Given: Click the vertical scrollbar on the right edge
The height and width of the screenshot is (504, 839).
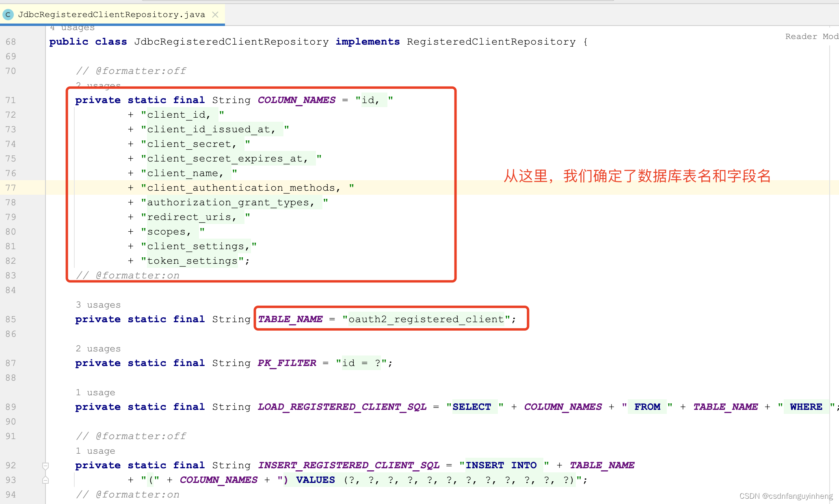Looking at the screenshot, I should [830, 243].
